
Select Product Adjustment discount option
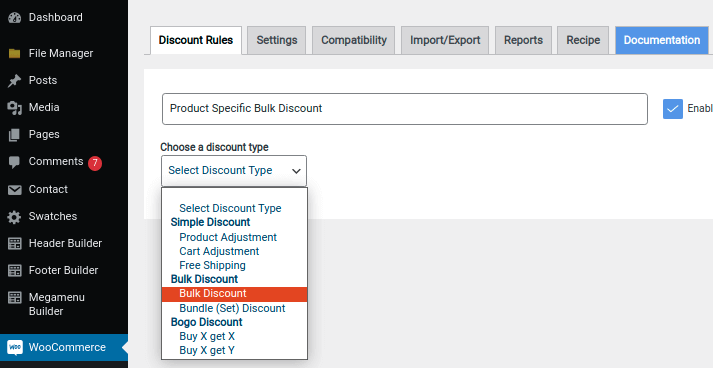[235, 237]
